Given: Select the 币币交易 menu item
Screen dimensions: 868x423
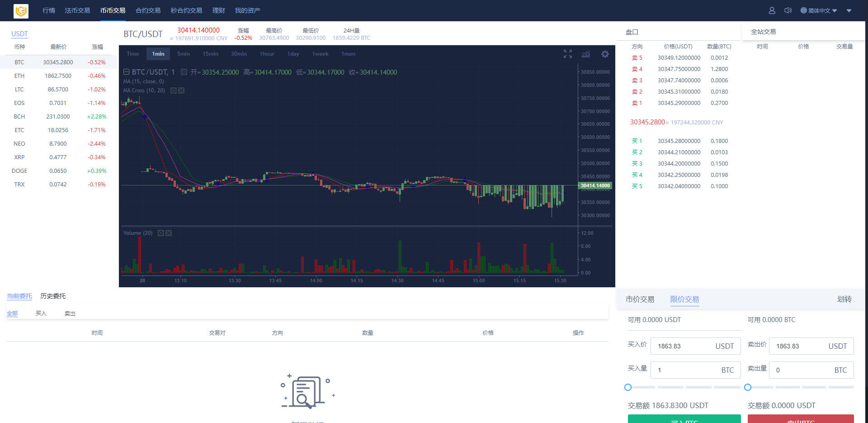Looking at the screenshot, I should pyautogui.click(x=113, y=10).
